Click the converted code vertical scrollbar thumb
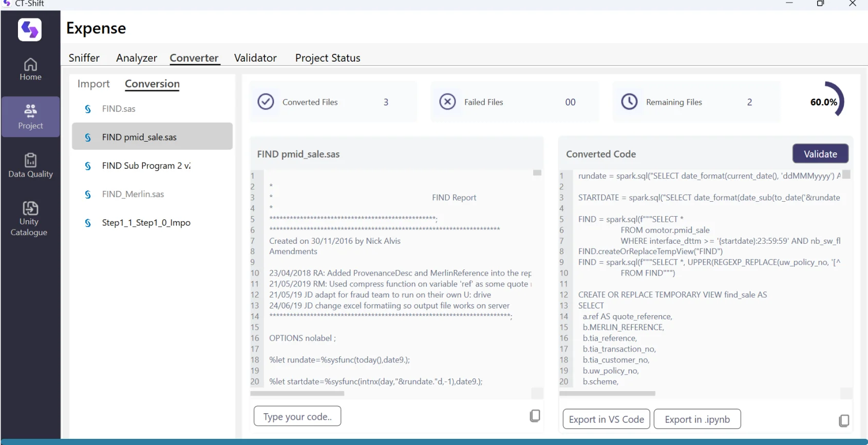868x445 pixels. click(846, 175)
